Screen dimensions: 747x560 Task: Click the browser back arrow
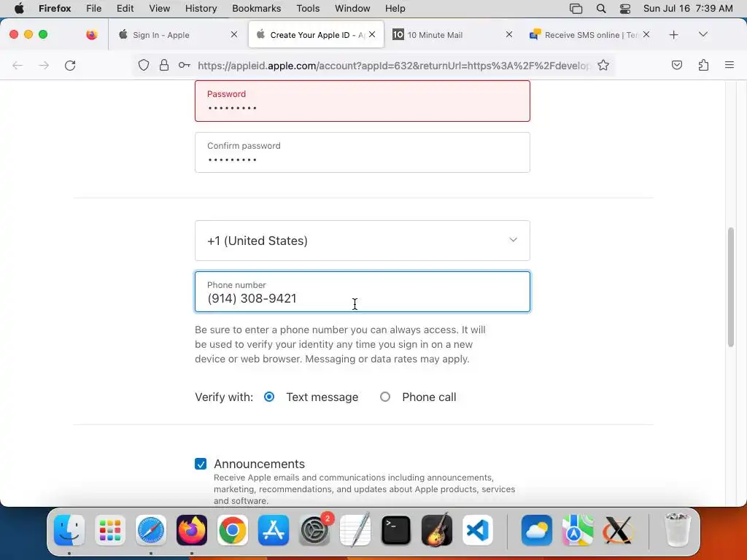coord(18,65)
